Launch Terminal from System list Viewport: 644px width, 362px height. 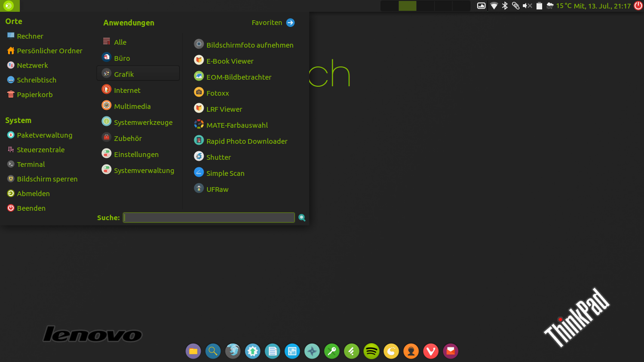(26, 164)
